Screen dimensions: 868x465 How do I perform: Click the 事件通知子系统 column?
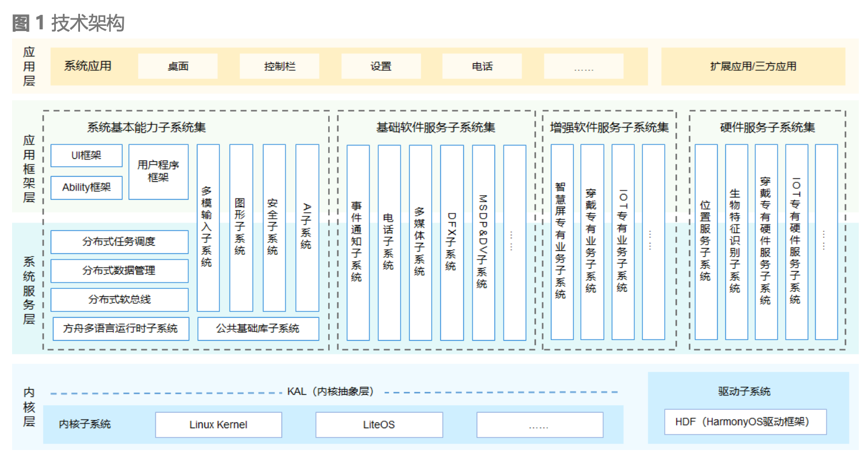coord(358,242)
